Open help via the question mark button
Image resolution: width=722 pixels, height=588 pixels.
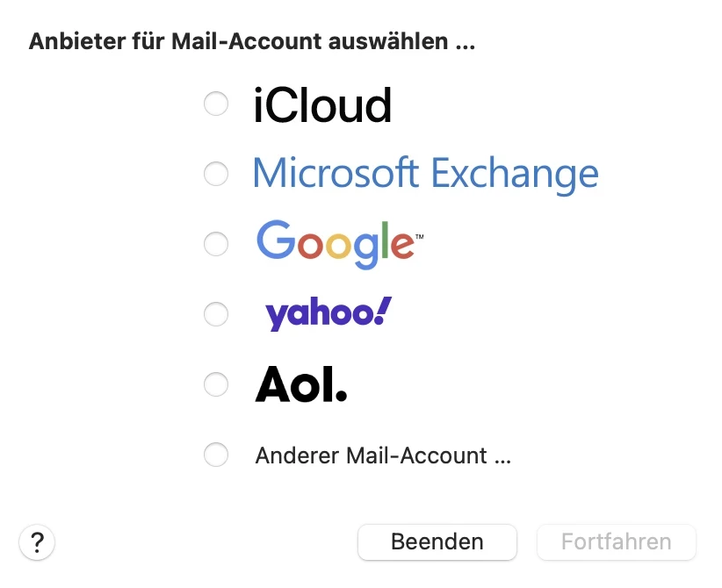click(x=37, y=542)
